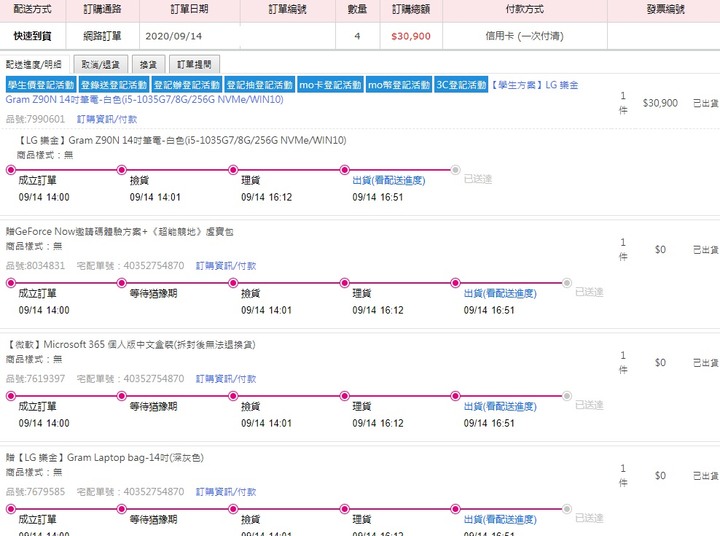The width and height of the screenshot is (720, 536).
Task: Open 訂購資訊/付款 for item 7619397
Action: tap(226, 378)
